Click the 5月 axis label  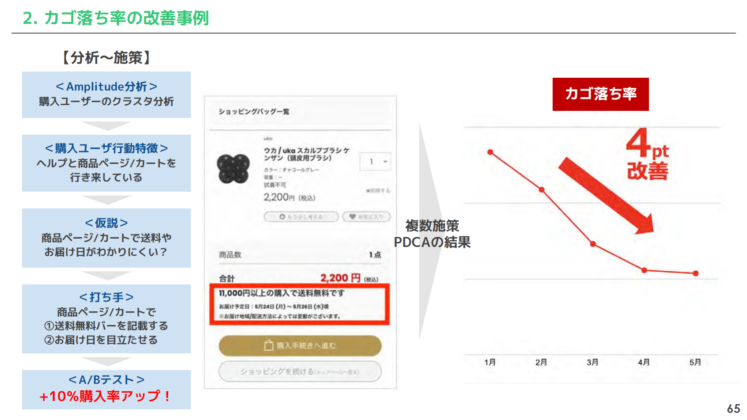pos(695,362)
